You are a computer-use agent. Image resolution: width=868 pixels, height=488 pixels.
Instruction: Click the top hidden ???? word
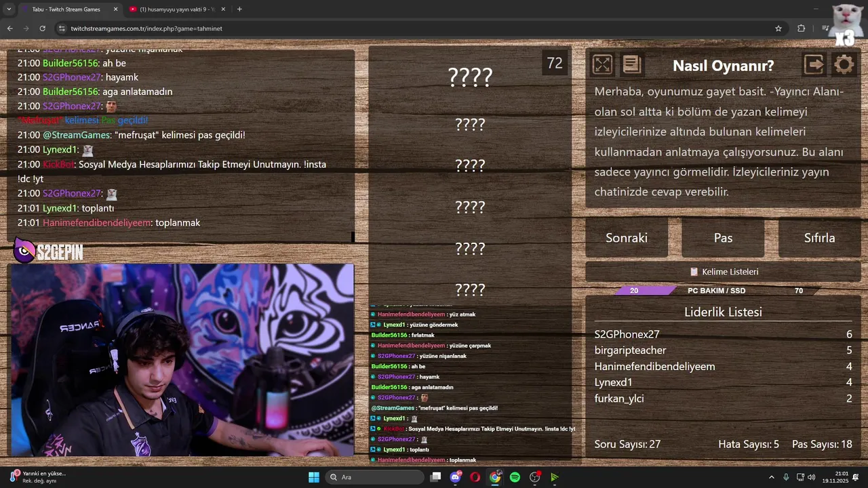pyautogui.click(x=470, y=77)
